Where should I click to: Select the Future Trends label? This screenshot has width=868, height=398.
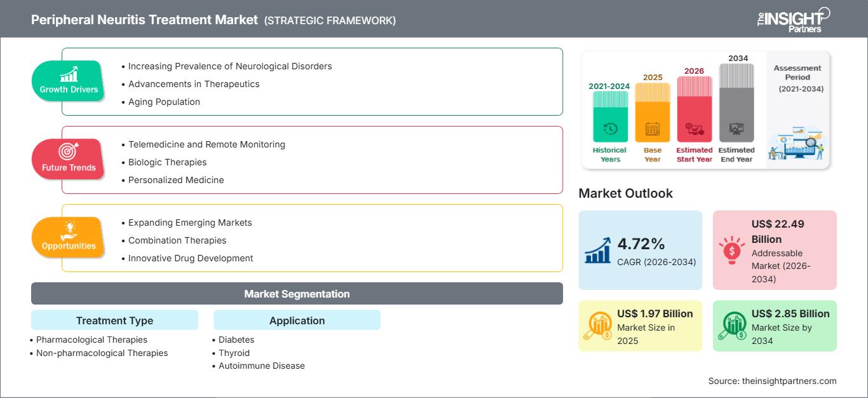click(69, 168)
